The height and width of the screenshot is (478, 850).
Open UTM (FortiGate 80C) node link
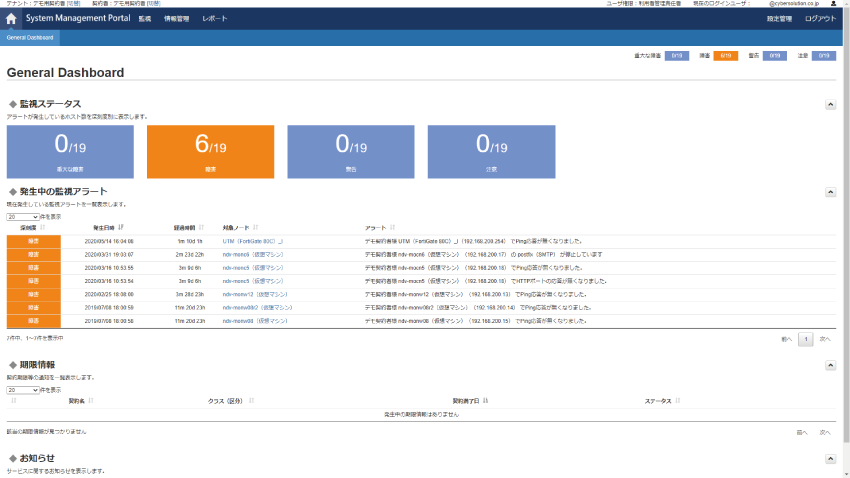click(253, 241)
